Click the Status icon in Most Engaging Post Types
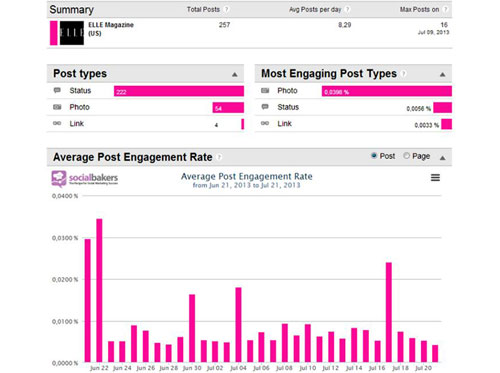The image size is (500, 373). pos(265,107)
